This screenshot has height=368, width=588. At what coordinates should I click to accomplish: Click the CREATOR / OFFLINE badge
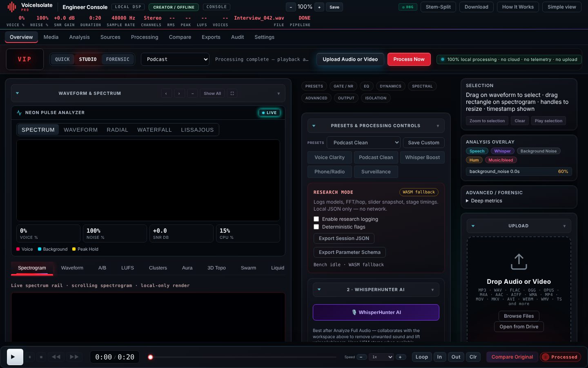pos(174,7)
